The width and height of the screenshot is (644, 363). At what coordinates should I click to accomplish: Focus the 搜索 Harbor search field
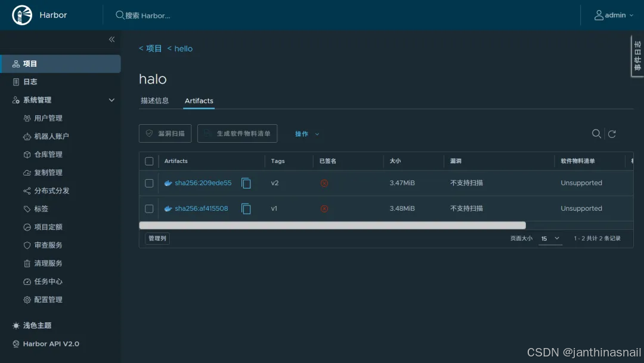click(148, 15)
